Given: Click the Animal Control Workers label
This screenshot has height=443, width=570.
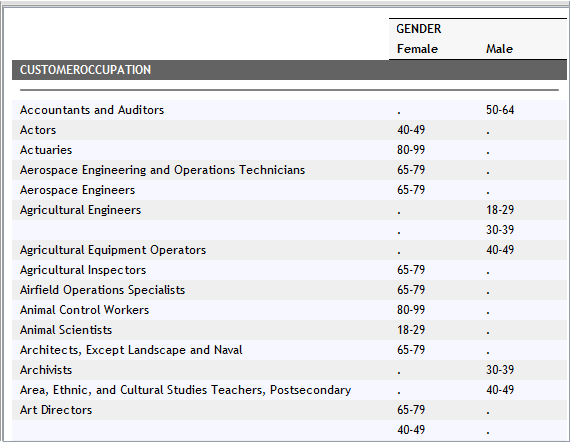Looking at the screenshot, I should coord(84,310).
